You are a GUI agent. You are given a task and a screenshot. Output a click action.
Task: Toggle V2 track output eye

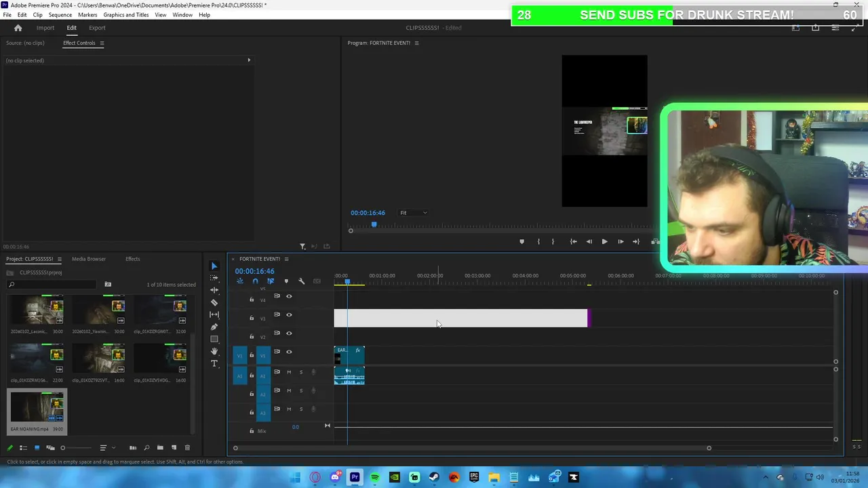pos(289,333)
